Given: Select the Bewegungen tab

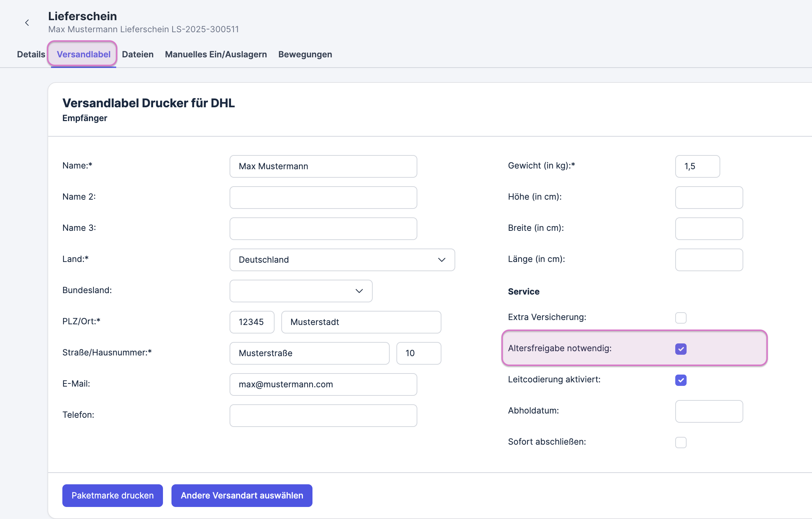Looking at the screenshot, I should (305, 54).
